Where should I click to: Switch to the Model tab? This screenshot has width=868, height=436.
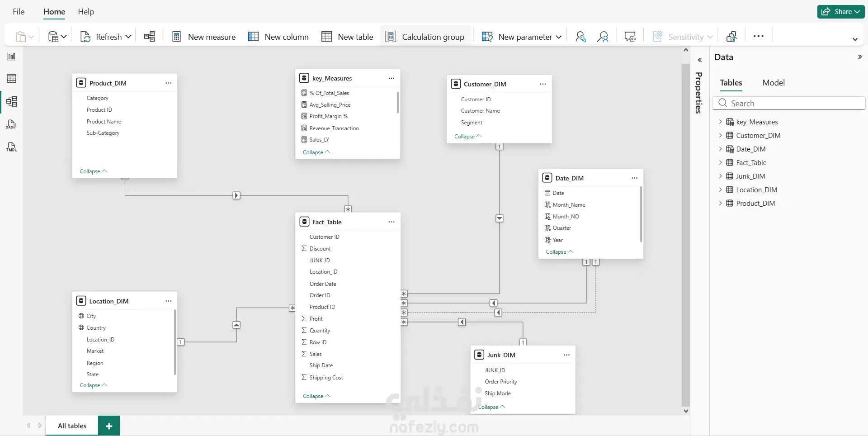click(x=774, y=83)
